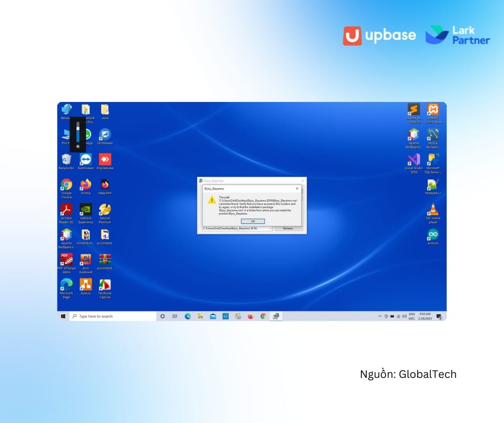Open Visual Studio 2019 shortcut
Screen dimensions: 504x423
414,164
